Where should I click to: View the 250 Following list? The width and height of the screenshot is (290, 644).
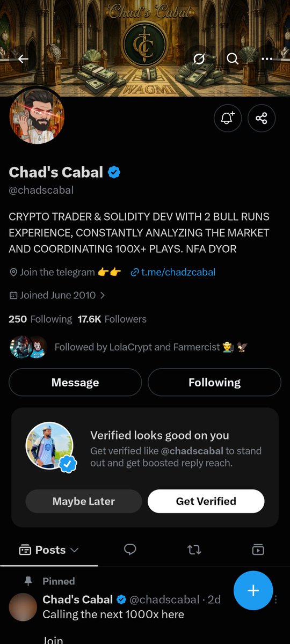[x=40, y=319]
